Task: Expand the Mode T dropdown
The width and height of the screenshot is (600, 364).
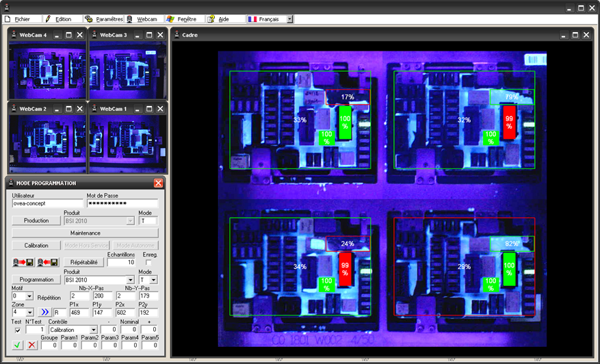Action: point(153,280)
